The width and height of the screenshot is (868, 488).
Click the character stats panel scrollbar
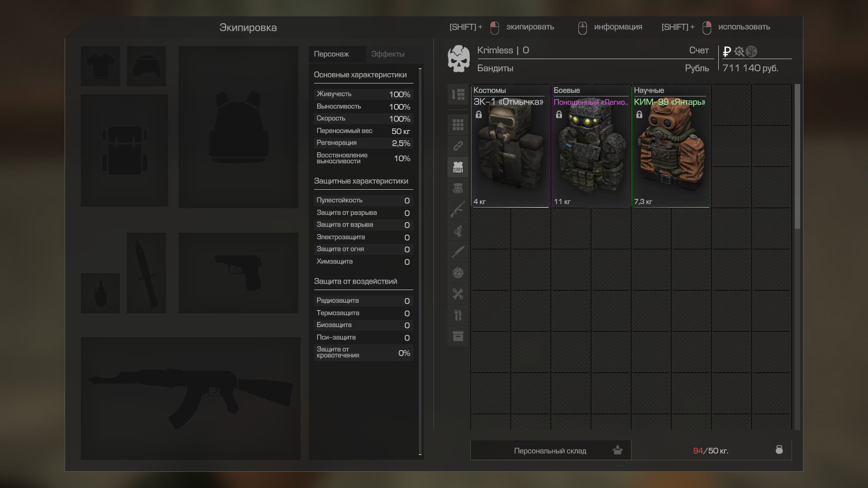tap(420, 261)
